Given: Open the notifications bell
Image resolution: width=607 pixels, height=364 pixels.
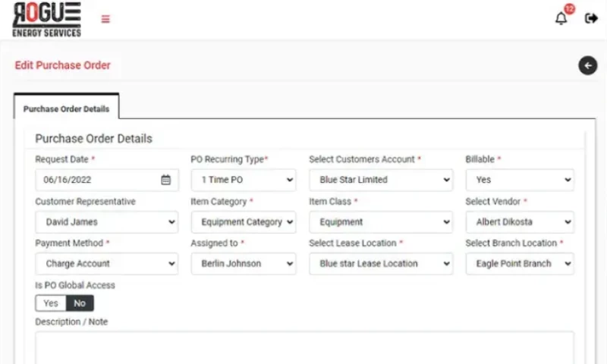Looking at the screenshot, I should (x=561, y=18).
